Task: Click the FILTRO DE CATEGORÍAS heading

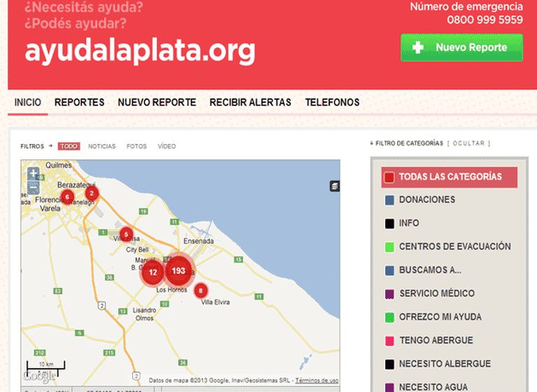Action: click(409, 143)
